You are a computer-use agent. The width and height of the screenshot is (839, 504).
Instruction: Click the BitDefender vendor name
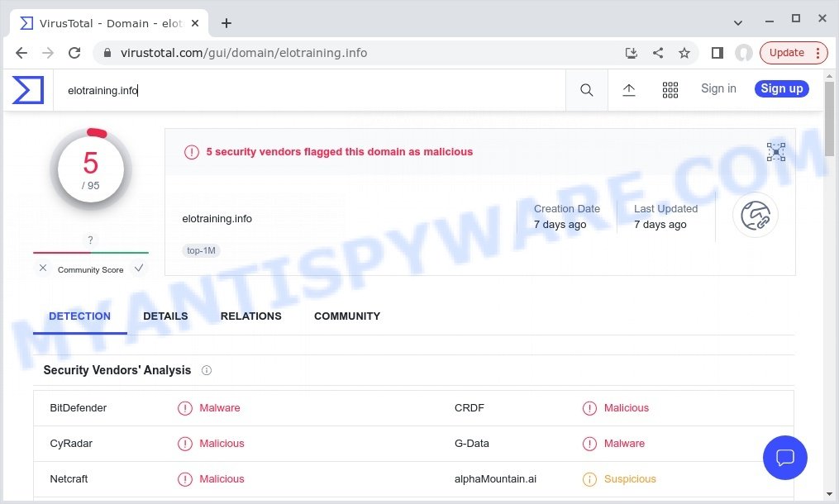pyautogui.click(x=79, y=407)
